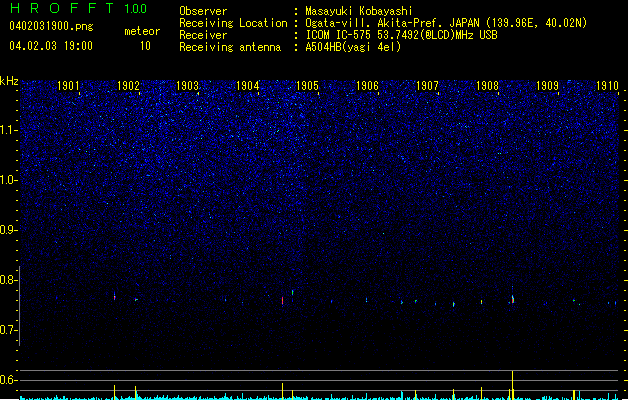The image size is (629, 400).
Task: Click the meteor count value 10
Action: (x=145, y=46)
